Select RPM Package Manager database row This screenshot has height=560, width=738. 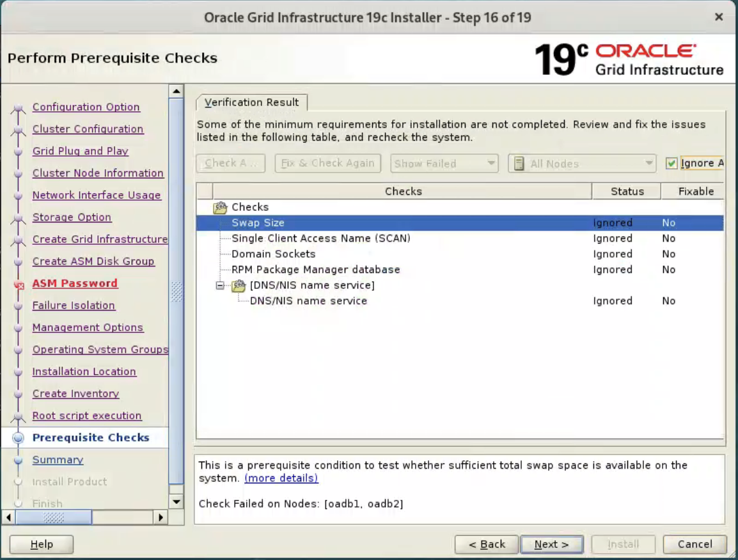(460, 270)
